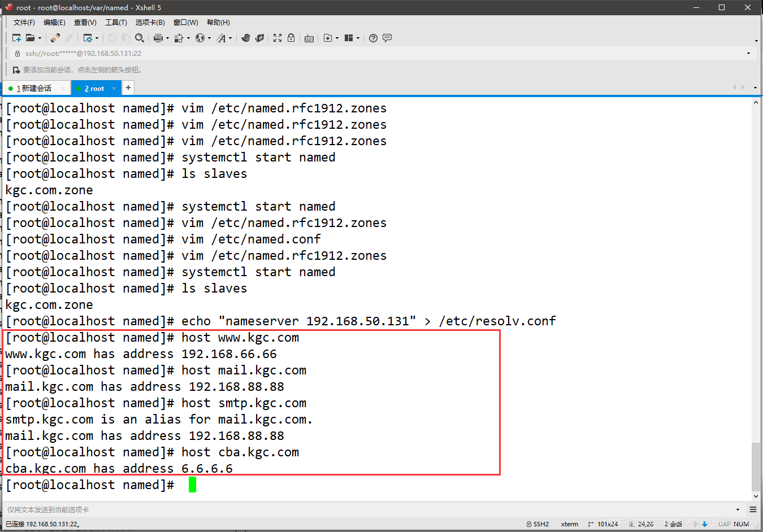Open the compose bar hamburger menu

tap(753, 509)
